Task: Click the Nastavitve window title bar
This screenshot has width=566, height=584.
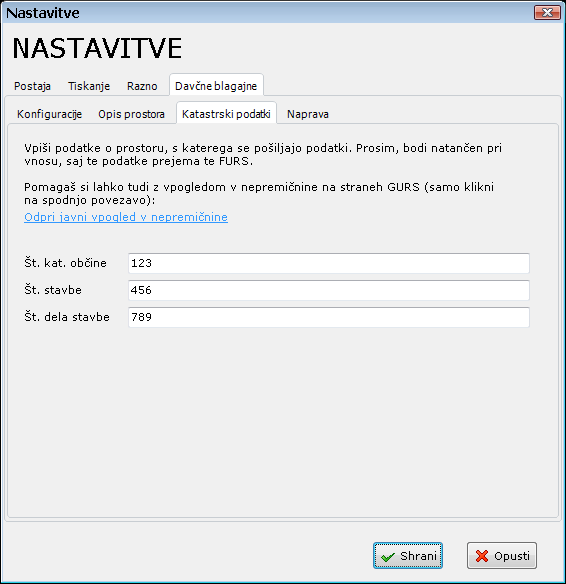Action: 261,13
